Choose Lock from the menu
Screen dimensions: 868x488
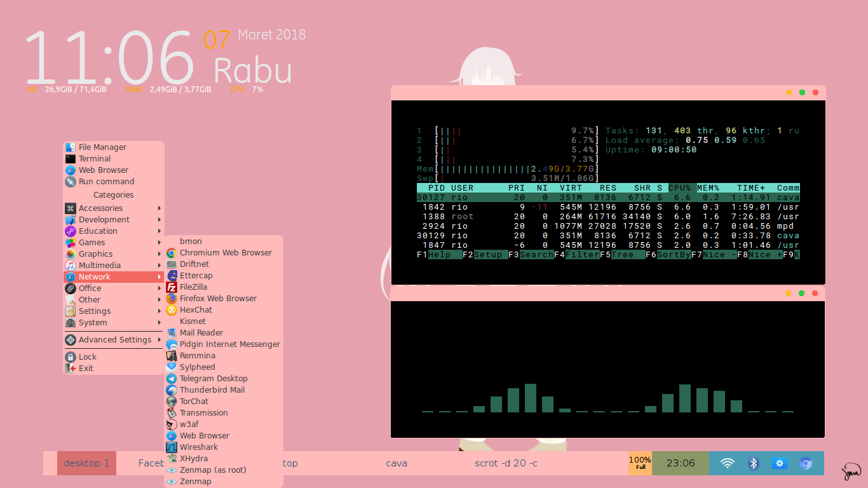click(x=114, y=357)
